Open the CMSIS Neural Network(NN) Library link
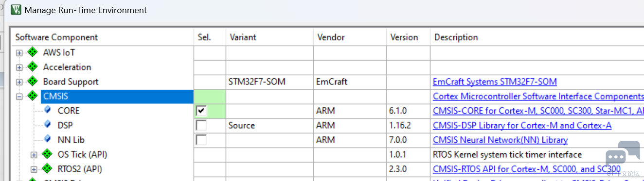644x181 pixels. [500, 140]
